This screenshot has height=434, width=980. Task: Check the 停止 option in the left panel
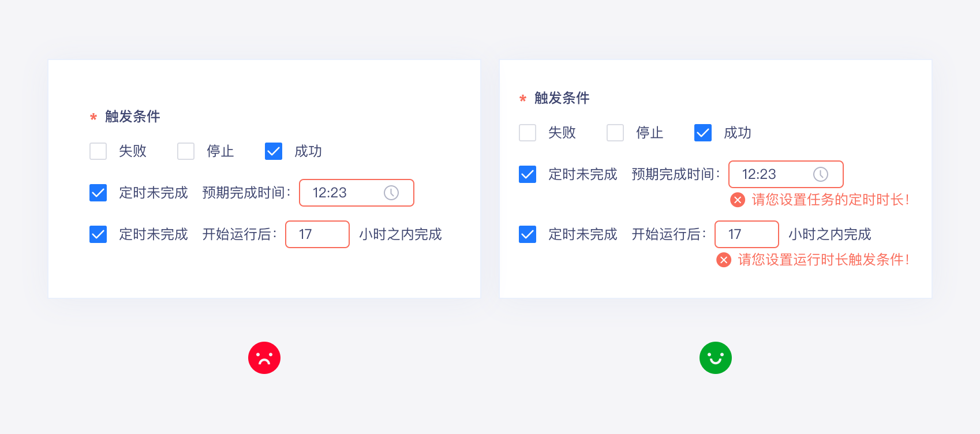point(186,151)
